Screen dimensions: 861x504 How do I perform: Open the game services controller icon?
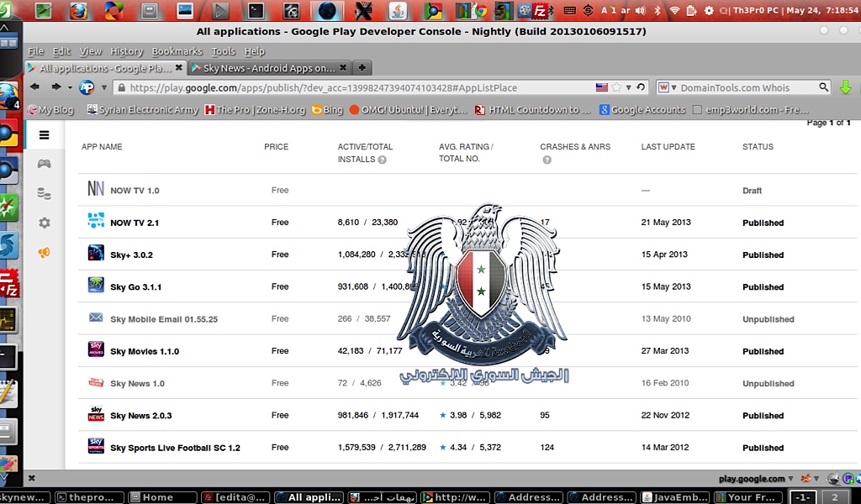tap(44, 164)
